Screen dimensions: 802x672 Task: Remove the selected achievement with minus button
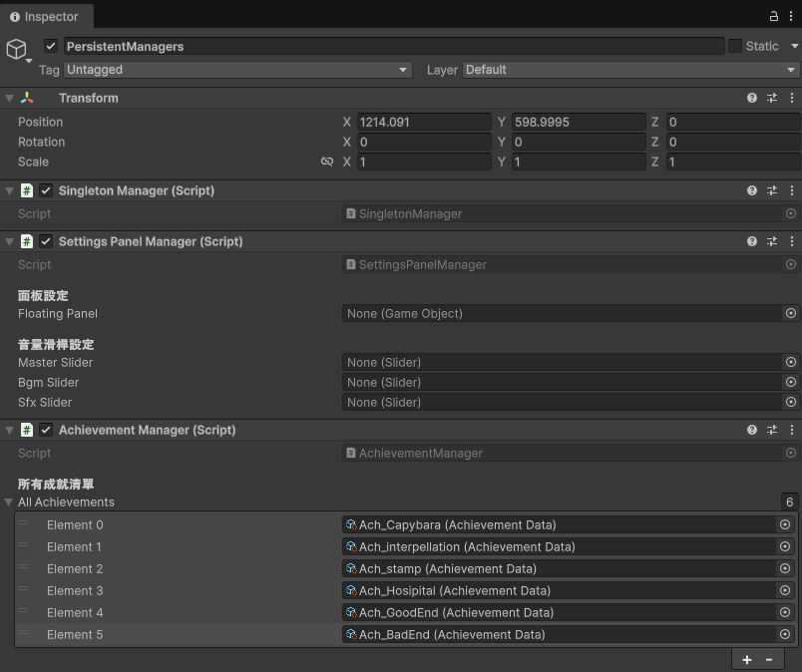769,660
